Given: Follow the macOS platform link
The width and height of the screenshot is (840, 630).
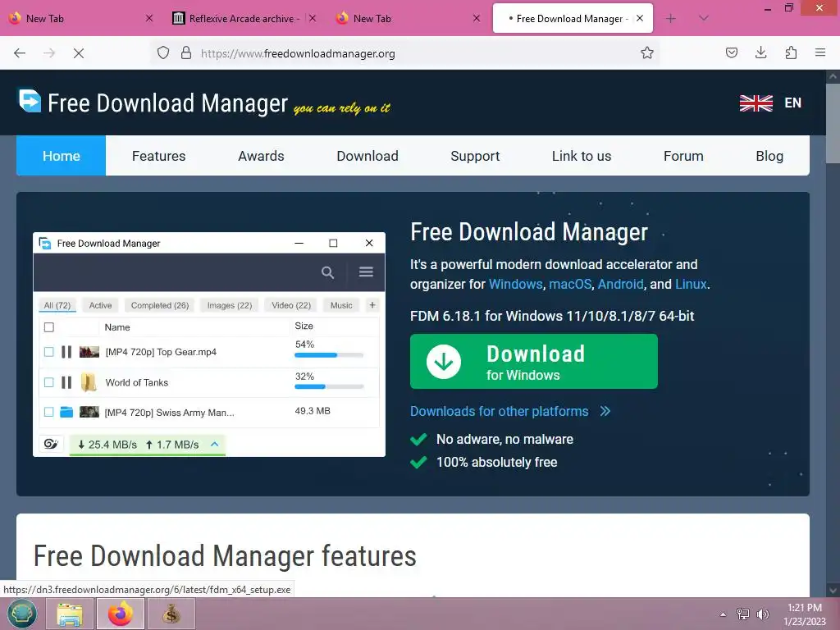Looking at the screenshot, I should (x=570, y=284).
